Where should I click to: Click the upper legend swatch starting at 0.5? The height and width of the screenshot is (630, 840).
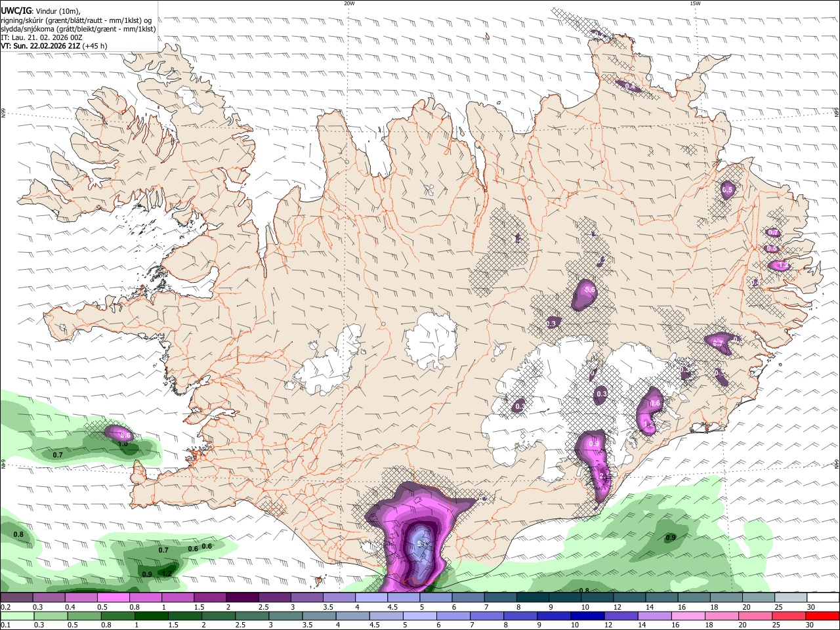pyautogui.click(x=113, y=598)
